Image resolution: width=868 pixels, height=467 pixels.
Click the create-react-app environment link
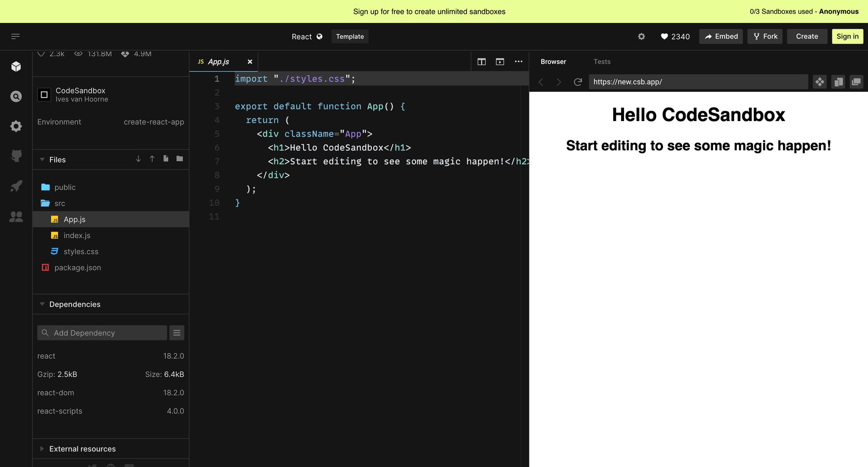click(x=154, y=122)
